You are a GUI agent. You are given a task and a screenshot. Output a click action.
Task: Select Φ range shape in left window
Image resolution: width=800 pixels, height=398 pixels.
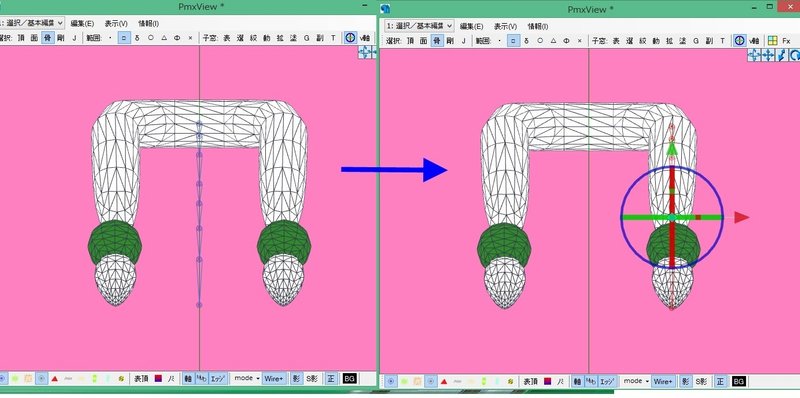(x=177, y=38)
